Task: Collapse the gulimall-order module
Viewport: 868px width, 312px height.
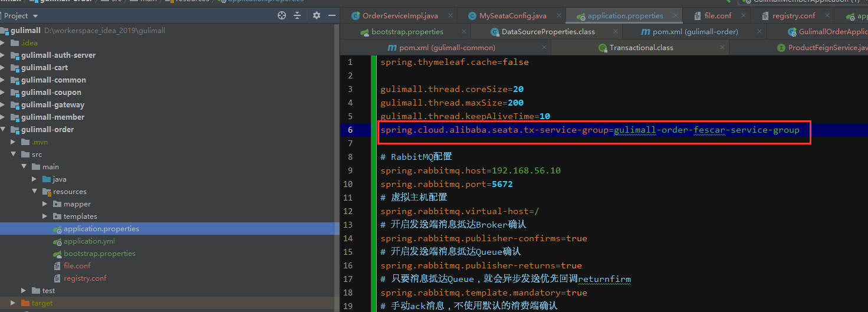Action: (3, 129)
